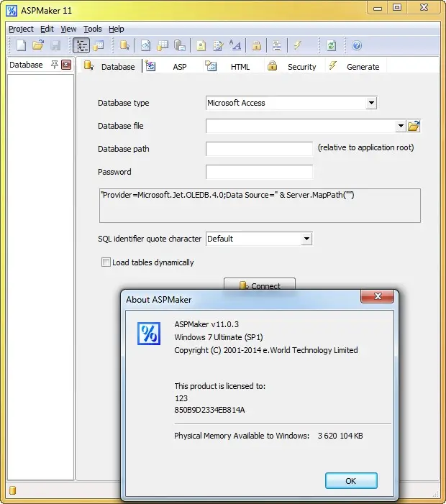Switch to the HTML tab

[x=233, y=67]
